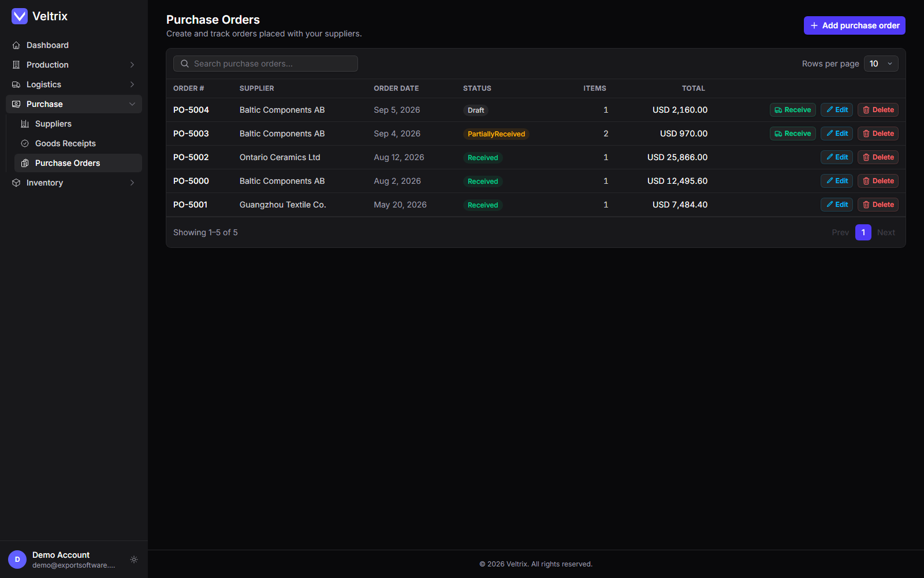Open Dashboard from the sidebar

point(74,45)
